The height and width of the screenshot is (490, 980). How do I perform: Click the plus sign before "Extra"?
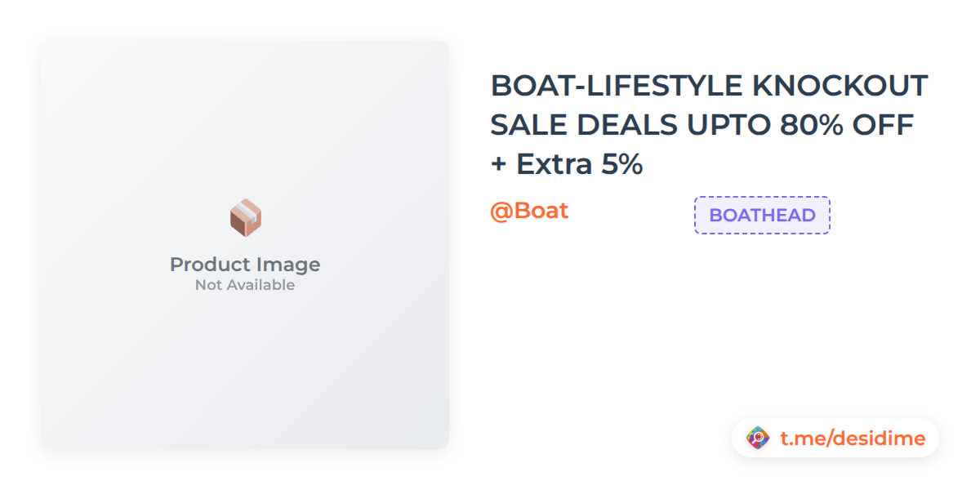498,165
